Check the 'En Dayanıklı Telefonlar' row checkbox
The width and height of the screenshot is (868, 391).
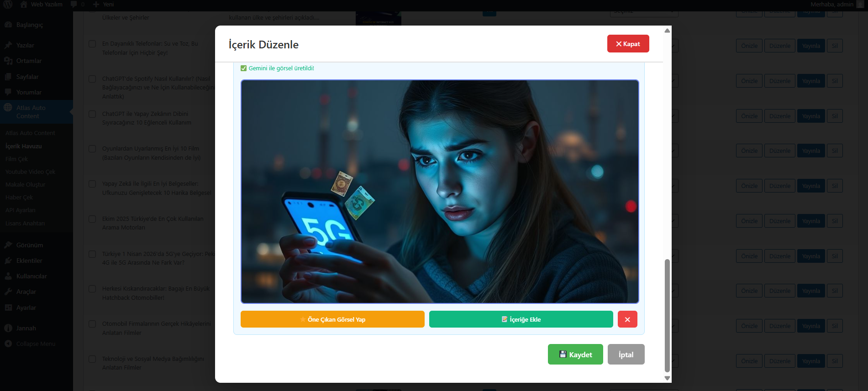(92, 44)
